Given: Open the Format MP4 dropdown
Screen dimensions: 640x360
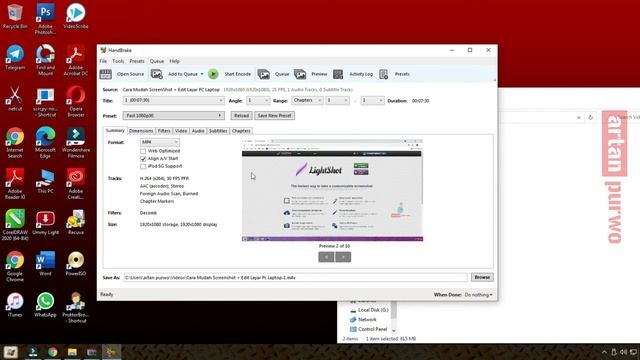Looking at the screenshot, I should (x=160, y=142).
